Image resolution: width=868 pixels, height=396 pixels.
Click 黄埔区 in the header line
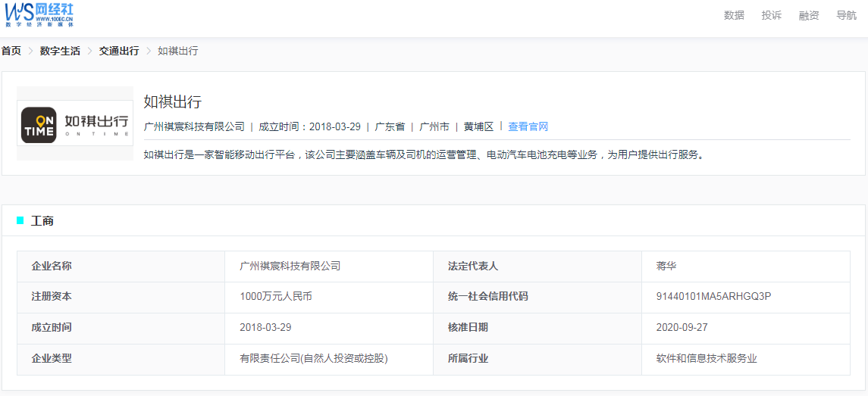coord(479,126)
